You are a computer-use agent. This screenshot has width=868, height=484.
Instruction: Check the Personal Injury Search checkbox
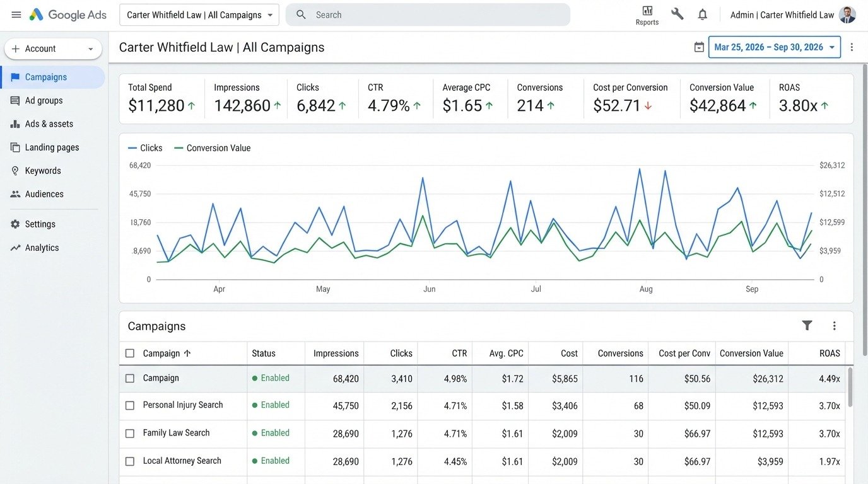(x=130, y=405)
